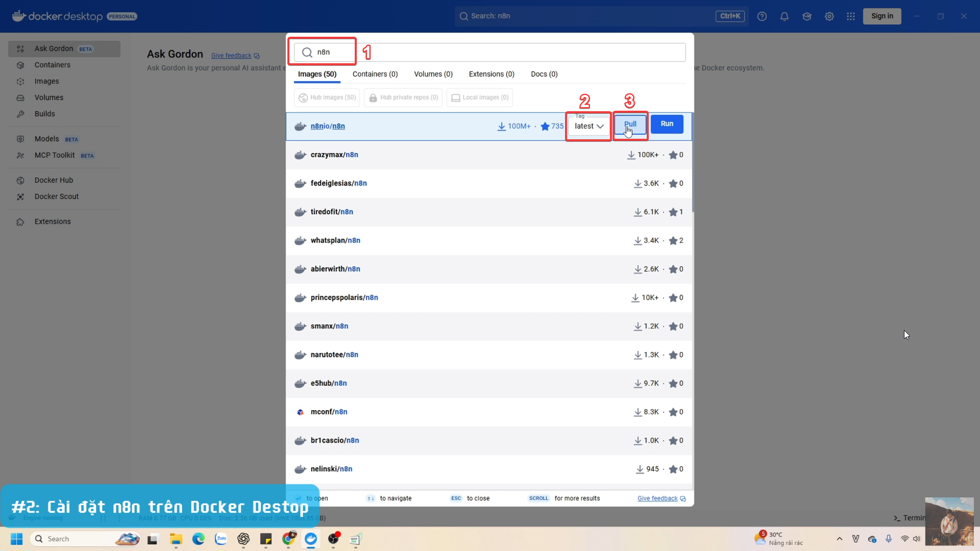Open MCP Toolkit in sidebar
The height and width of the screenshot is (551, 980).
(64, 155)
